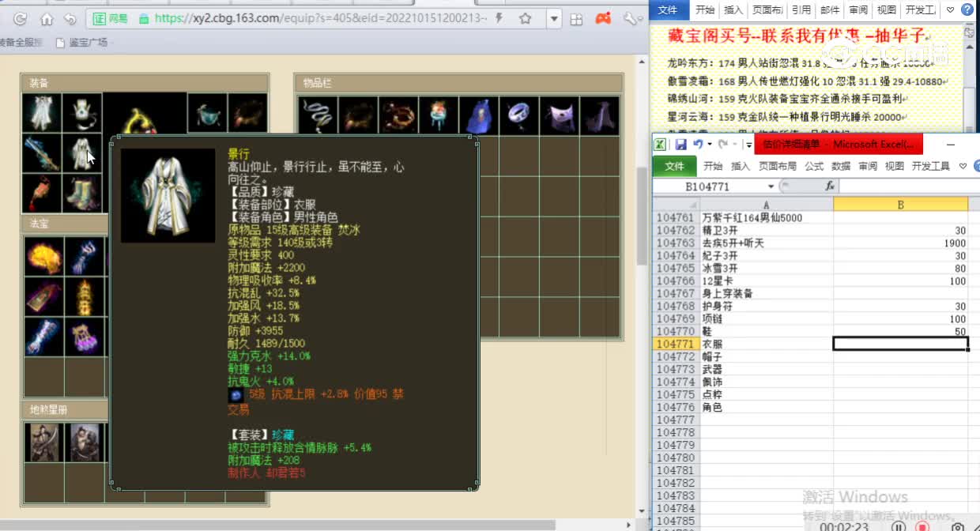Pause the screen recording
Viewport: 980px width, 531px height.
[x=899, y=526]
